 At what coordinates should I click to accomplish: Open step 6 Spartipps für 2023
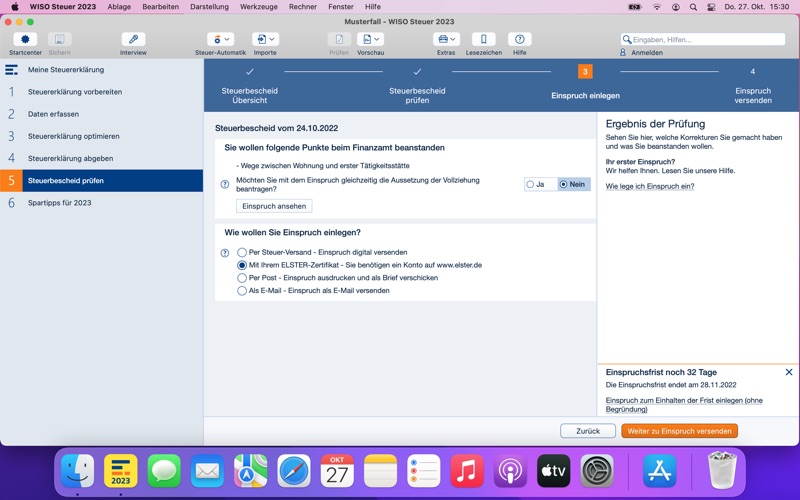click(x=102, y=203)
